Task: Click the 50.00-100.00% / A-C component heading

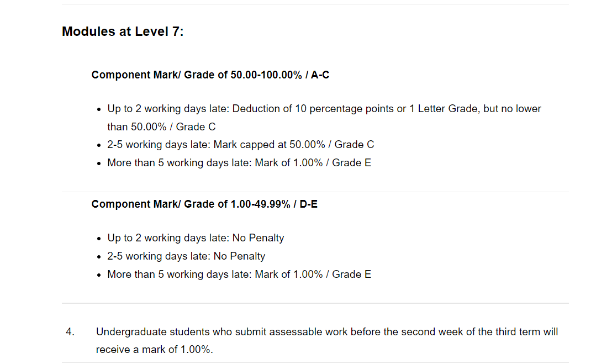Action: pyautogui.click(x=210, y=75)
